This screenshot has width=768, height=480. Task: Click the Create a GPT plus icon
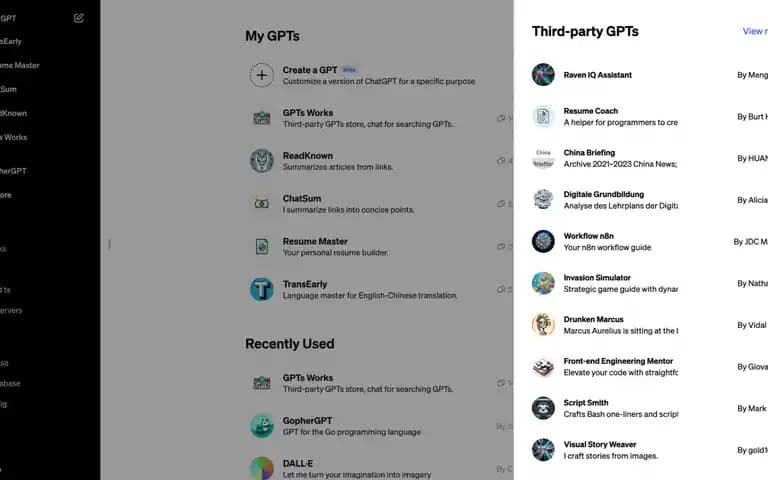click(x=262, y=75)
